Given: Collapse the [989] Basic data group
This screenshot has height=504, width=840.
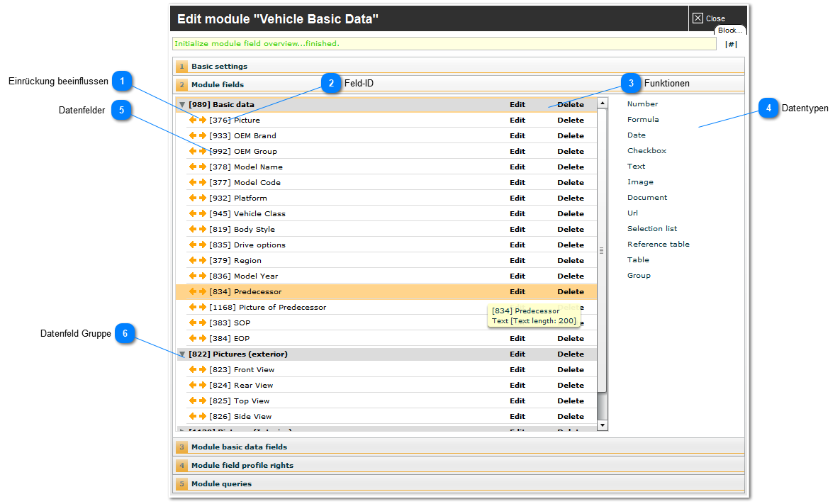Looking at the screenshot, I should (x=182, y=105).
